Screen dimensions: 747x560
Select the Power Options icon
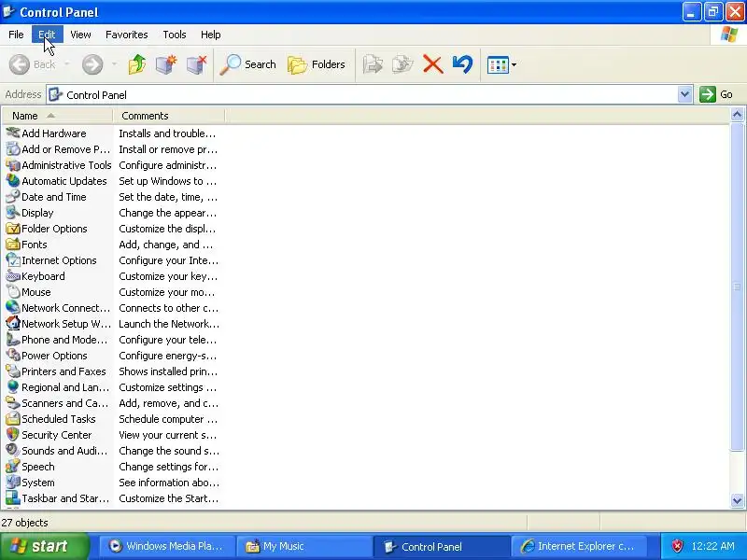[13, 356]
